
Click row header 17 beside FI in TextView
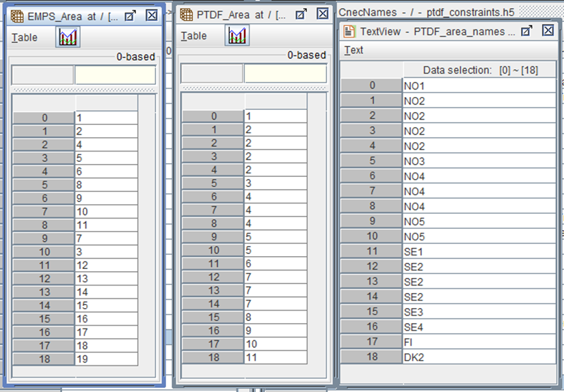tap(371, 341)
